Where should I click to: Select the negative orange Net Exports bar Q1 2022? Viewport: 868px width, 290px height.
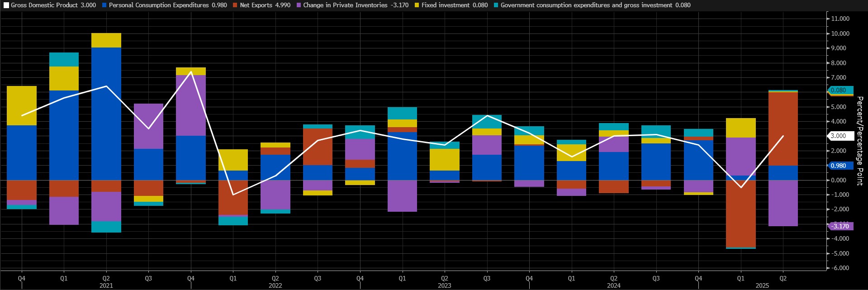click(x=233, y=198)
